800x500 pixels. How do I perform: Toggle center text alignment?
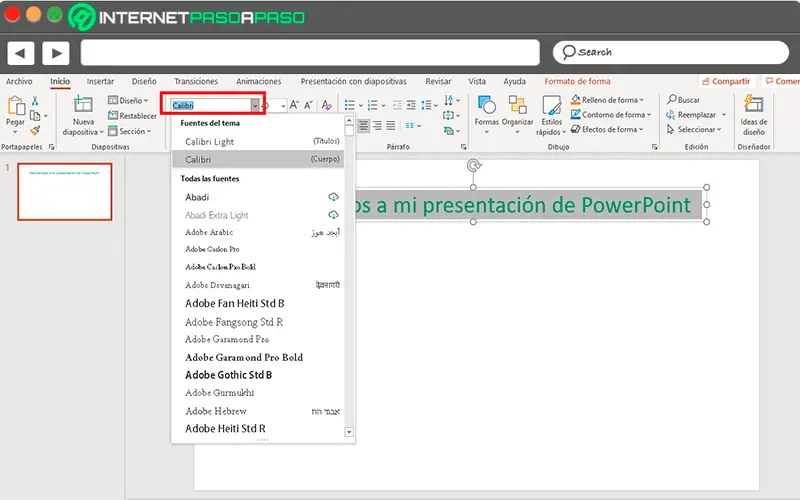click(364, 126)
